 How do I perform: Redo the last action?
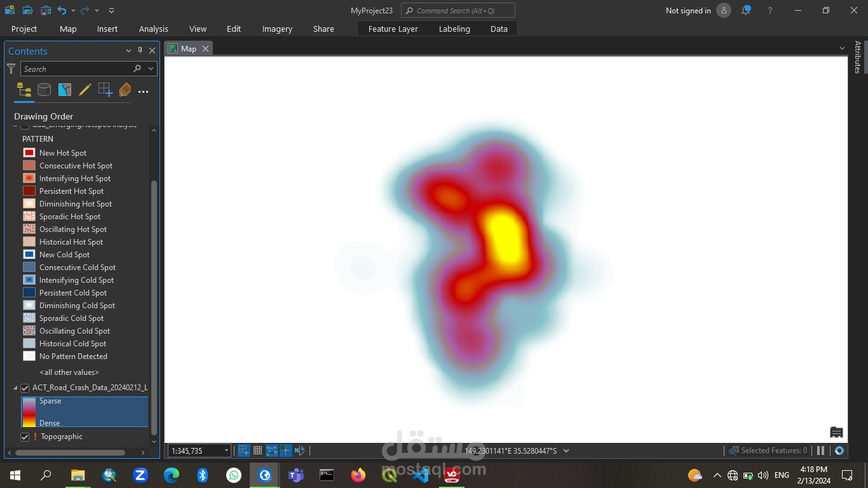click(x=85, y=10)
